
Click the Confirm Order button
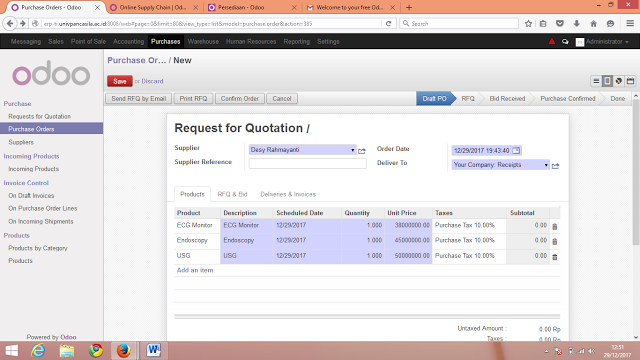[x=240, y=99]
